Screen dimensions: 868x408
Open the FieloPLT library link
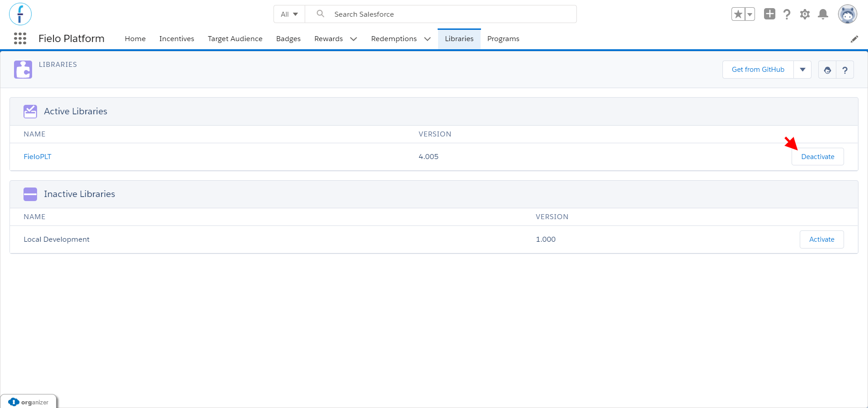point(38,157)
